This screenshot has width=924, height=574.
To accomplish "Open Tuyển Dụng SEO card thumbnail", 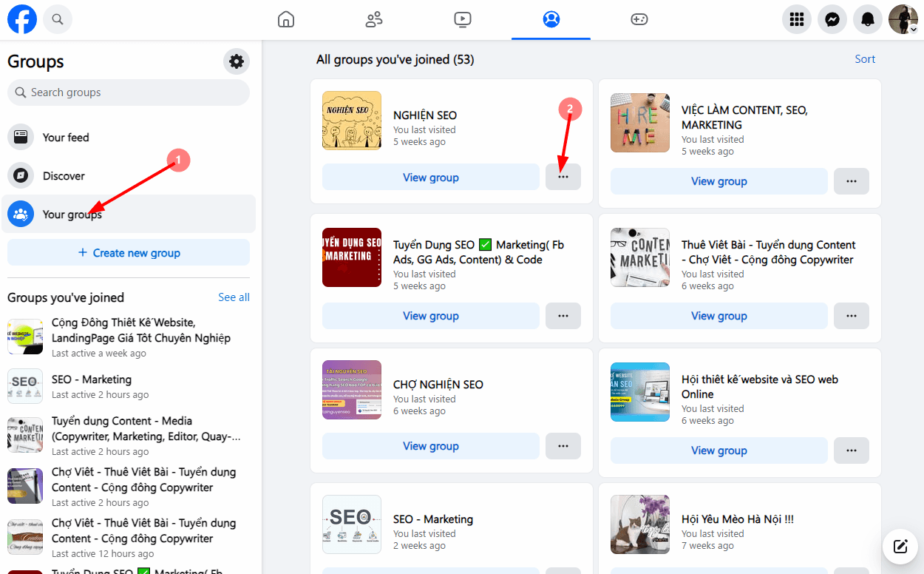I will [x=352, y=257].
